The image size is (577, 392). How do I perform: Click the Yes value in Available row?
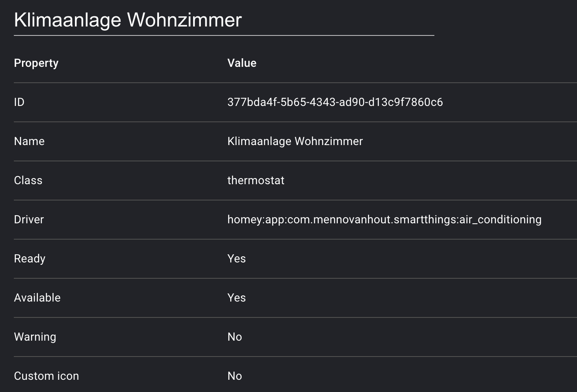236,298
